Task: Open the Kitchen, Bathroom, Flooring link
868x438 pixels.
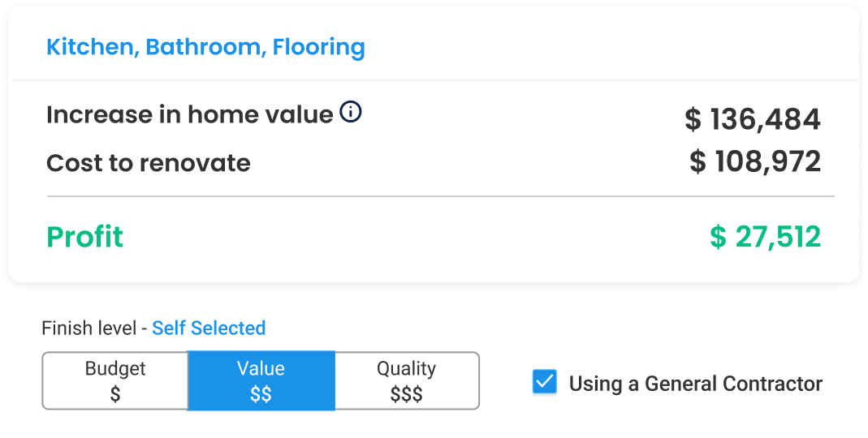Action: [205, 47]
